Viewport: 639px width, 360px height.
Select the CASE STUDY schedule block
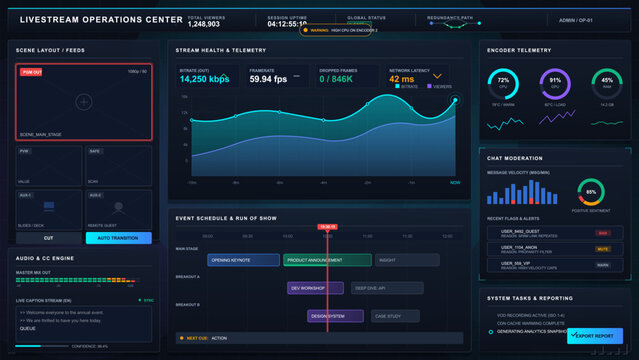395,316
